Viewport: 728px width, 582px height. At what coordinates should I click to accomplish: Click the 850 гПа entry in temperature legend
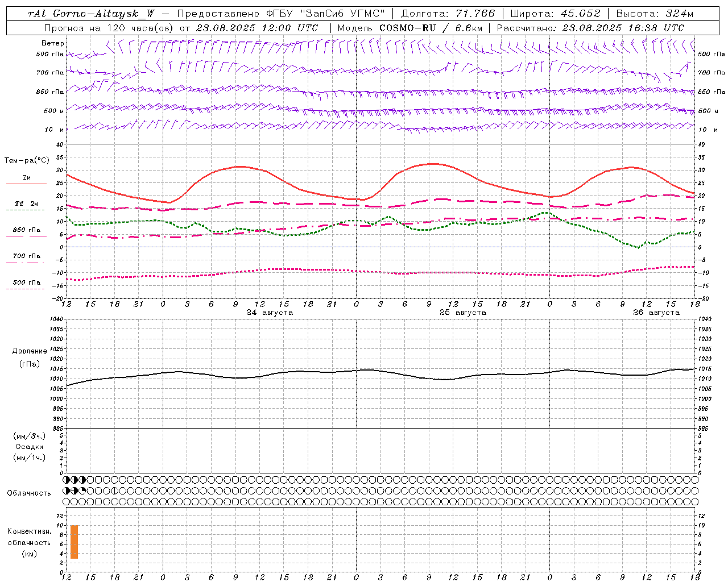tap(27, 230)
